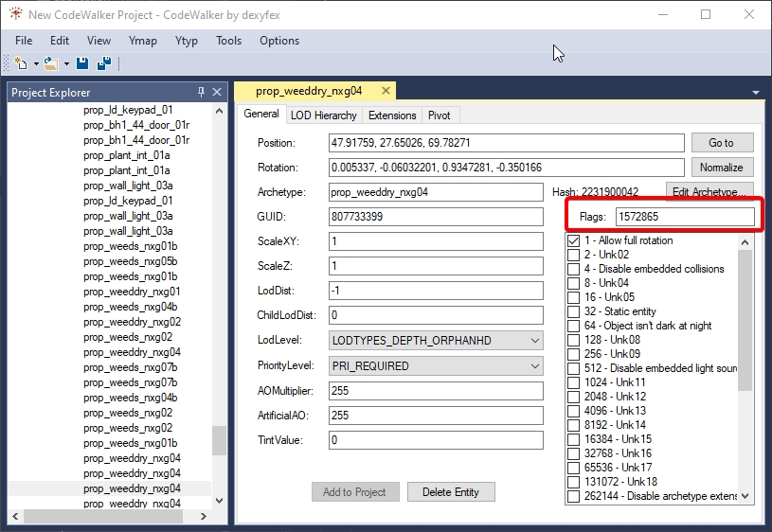Switch to the LOD Hierarchy tab
Viewport: 772px width, 532px height.
tap(323, 115)
